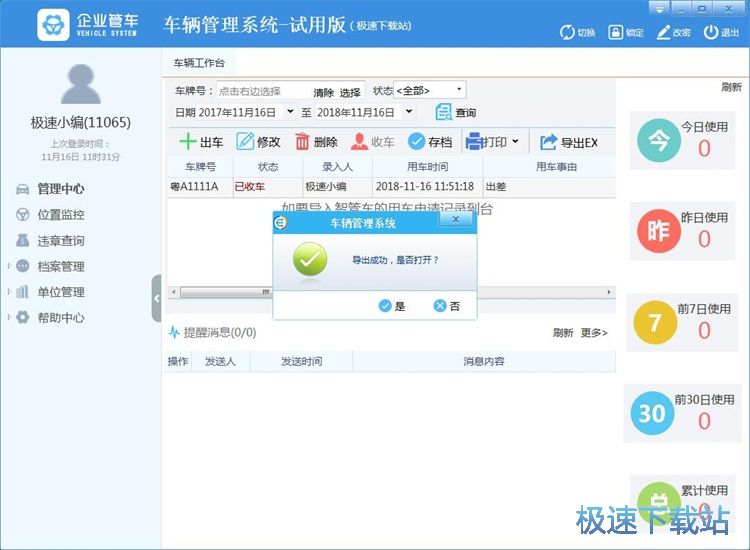Click the 锁定 lock icon
This screenshot has width=750, height=550.
615,32
